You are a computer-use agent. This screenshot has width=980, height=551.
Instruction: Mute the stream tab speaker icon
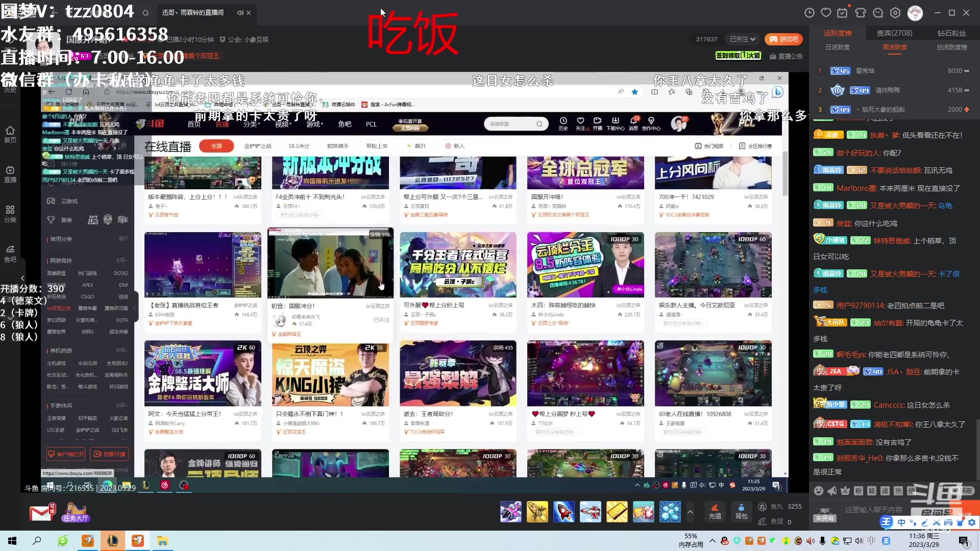click(240, 13)
